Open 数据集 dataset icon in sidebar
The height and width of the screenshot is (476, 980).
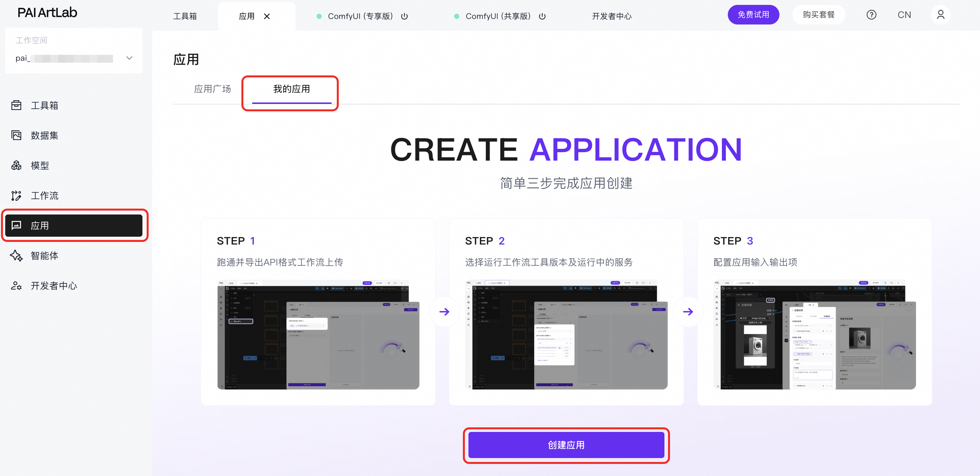click(16, 135)
